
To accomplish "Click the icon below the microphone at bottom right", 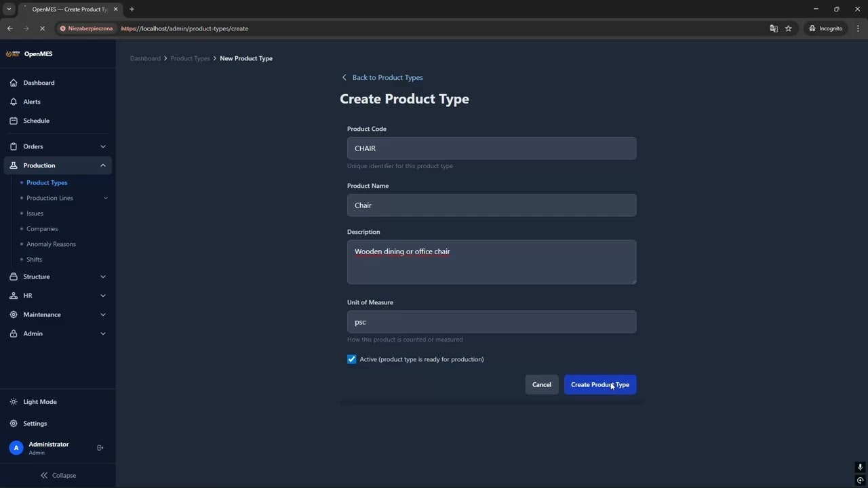I will tap(860, 481).
